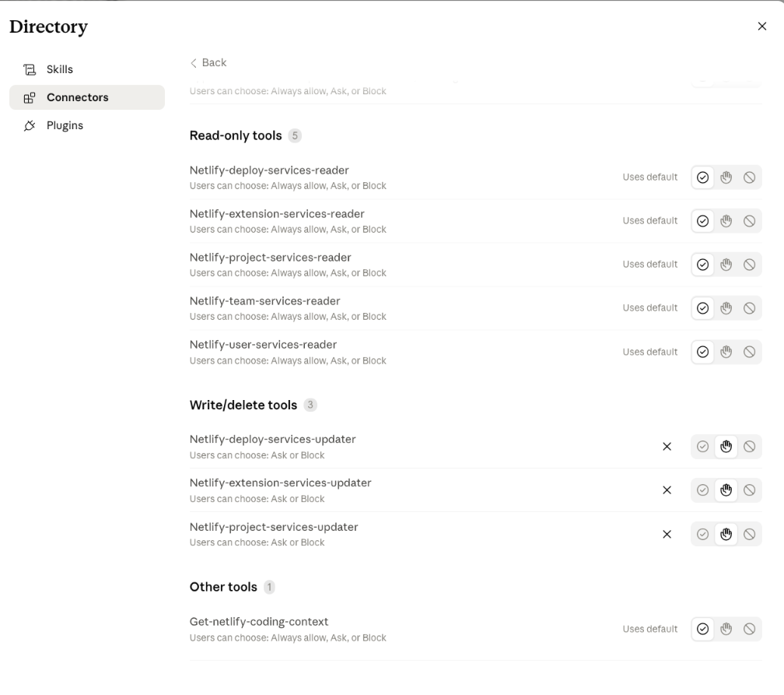Screen dimensions: 784x695
Task: Click the Write/delete tools heading
Action: 243,405
